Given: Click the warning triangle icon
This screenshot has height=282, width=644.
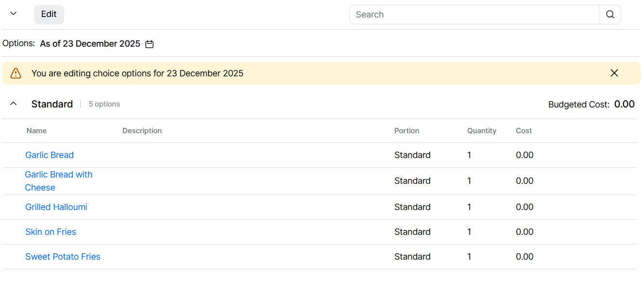Looking at the screenshot, I should click(x=16, y=73).
